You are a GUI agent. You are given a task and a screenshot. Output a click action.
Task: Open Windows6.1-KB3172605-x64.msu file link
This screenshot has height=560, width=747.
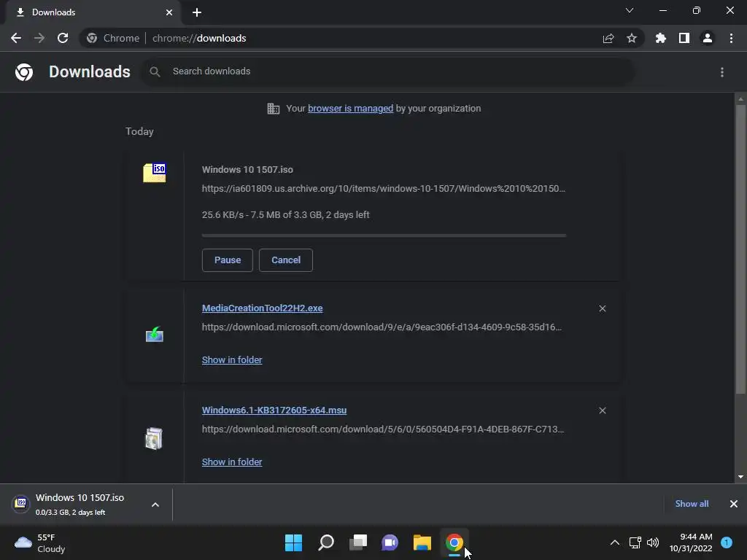pos(274,410)
